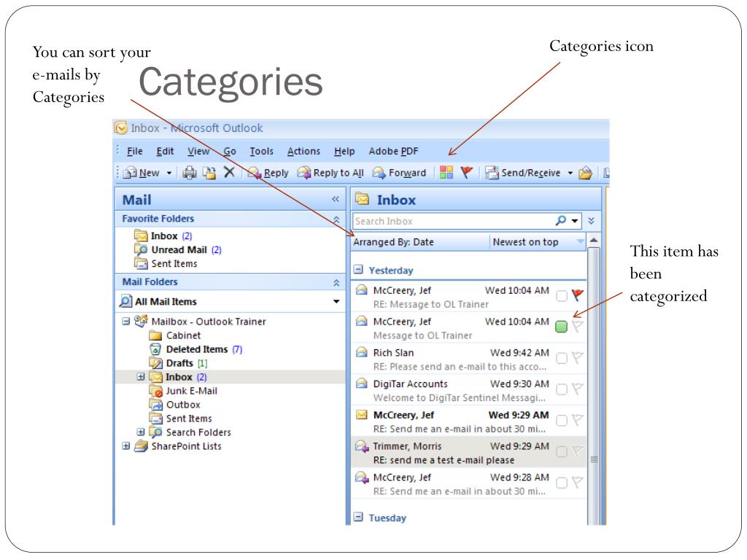Click flag on McCreery 9:29 AM email
The height and width of the screenshot is (560, 747).
tap(578, 420)
